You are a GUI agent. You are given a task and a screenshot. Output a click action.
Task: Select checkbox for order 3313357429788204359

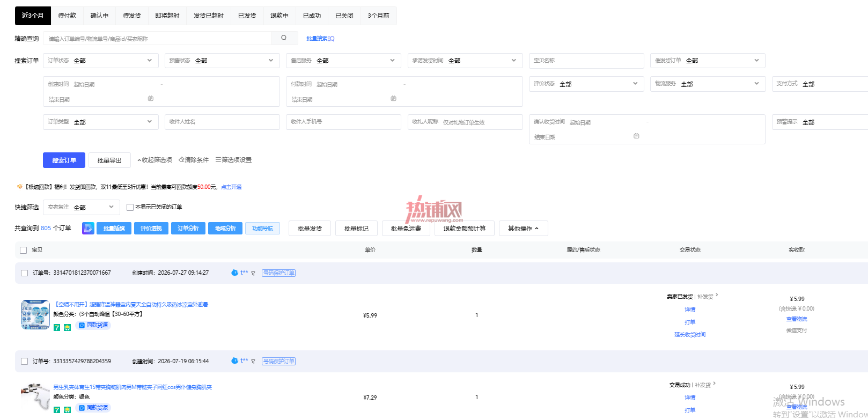[24, 362]
